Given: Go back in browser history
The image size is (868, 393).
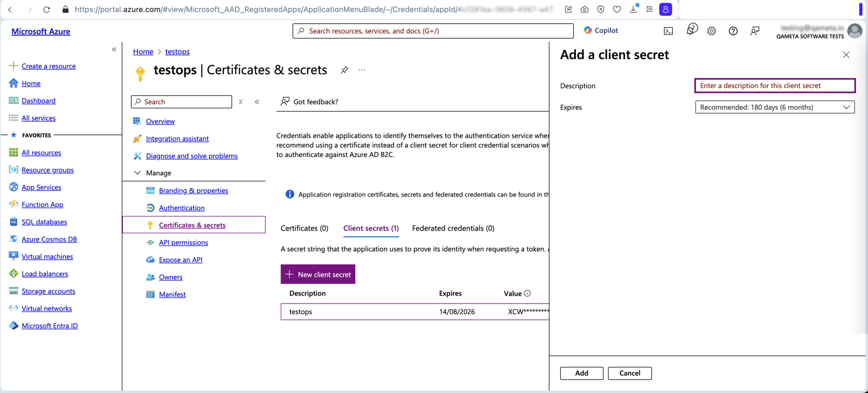Looking at the screenshot, I should (10, 9).
